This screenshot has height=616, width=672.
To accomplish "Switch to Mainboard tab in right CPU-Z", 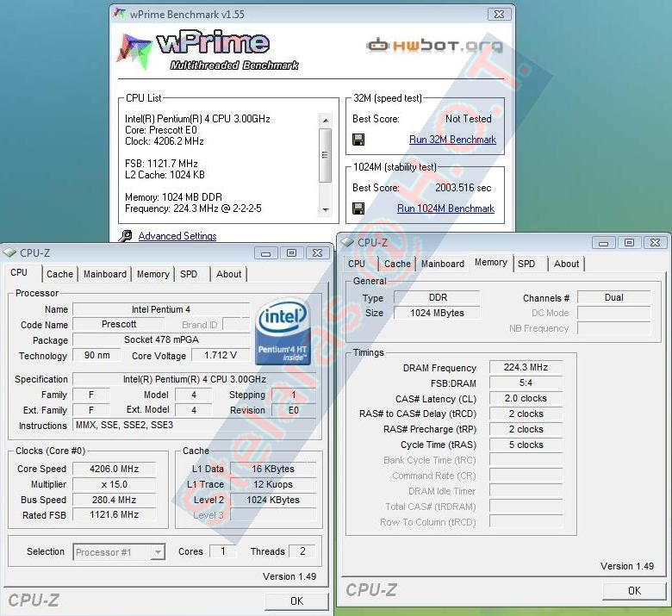I will click(x=443, y=264).
